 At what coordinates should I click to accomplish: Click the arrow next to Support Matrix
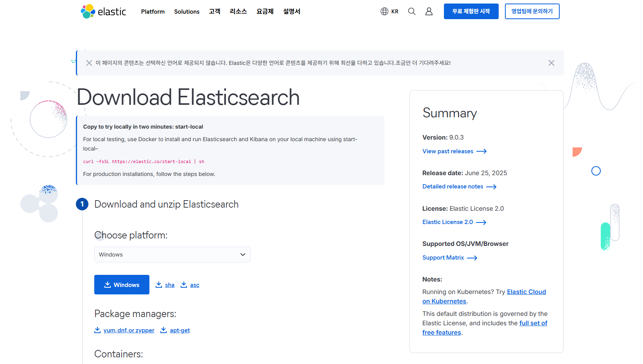(472, 258)
